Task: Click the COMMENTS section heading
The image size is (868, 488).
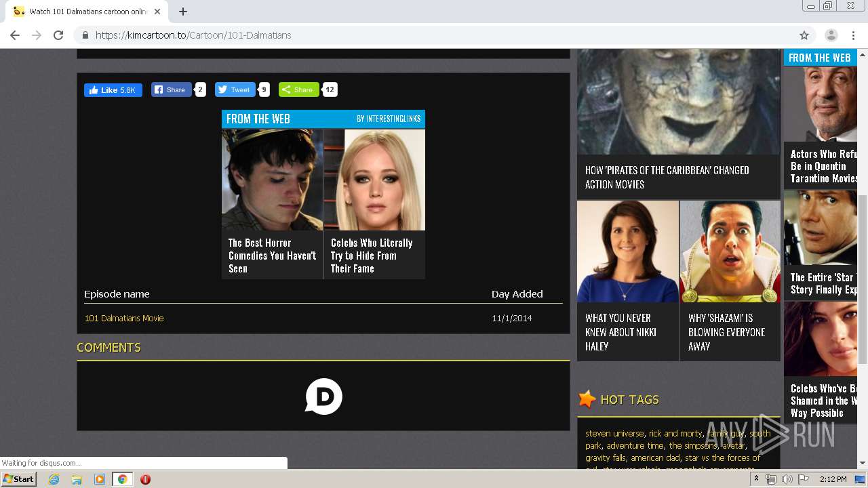Action: click(108, 348)
